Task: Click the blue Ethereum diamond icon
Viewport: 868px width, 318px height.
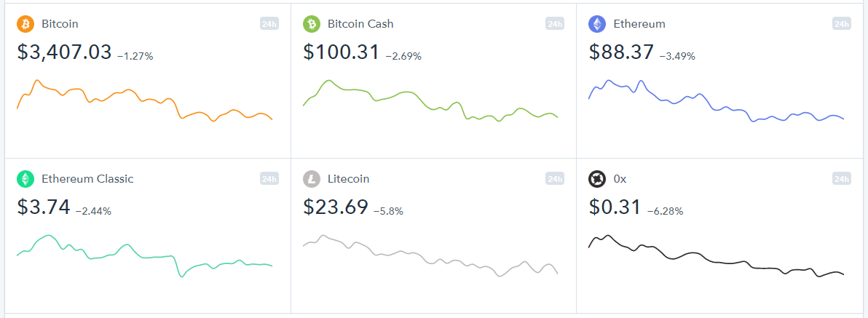Action: click(597, 24)
